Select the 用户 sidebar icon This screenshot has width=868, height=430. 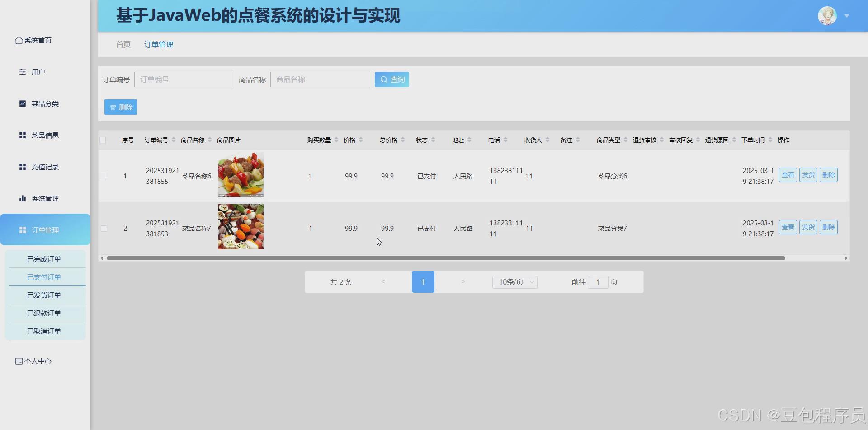[22, 71]
